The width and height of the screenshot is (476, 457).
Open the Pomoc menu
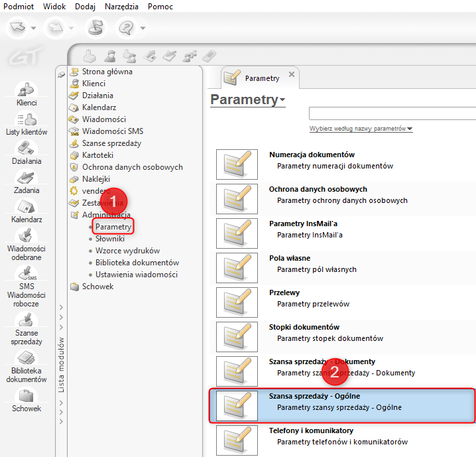click(160, 7)
